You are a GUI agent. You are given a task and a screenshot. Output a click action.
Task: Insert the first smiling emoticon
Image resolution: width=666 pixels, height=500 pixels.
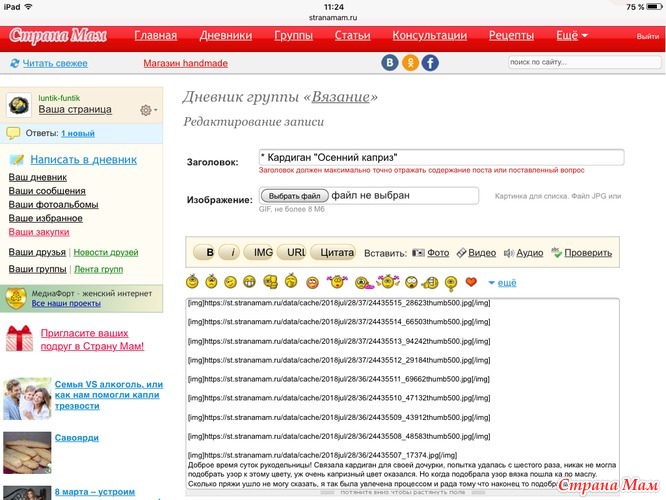click(x=192, y=281)
